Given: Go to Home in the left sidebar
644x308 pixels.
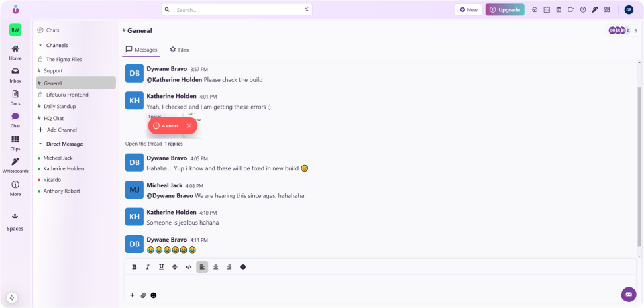Looking at the screenshot, I should (x=15, y=53).
